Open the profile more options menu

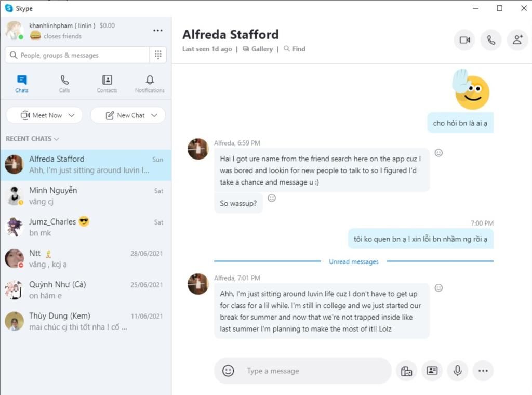click(x=158, y=31)
